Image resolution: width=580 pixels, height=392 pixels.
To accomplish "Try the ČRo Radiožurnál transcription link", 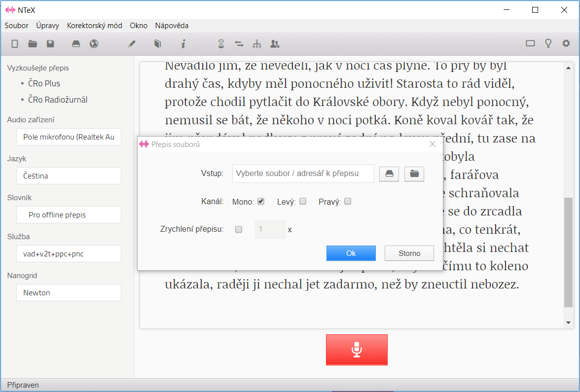I will (x=58, y=100).
